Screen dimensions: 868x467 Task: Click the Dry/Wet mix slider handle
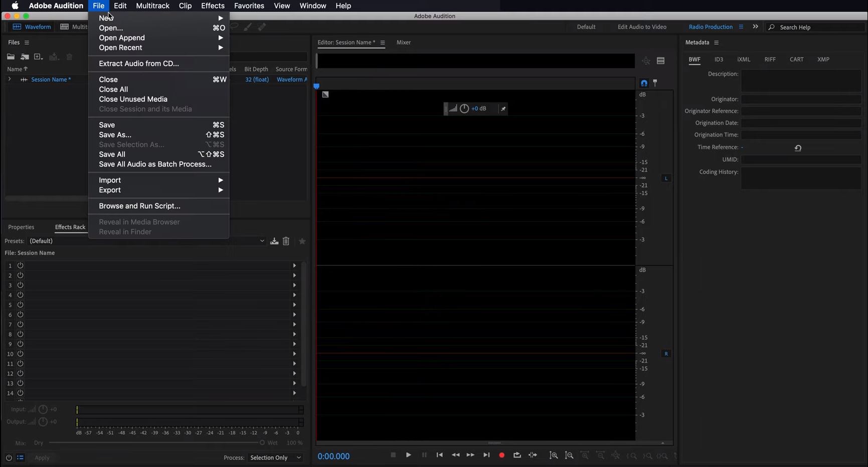point(262,442)
